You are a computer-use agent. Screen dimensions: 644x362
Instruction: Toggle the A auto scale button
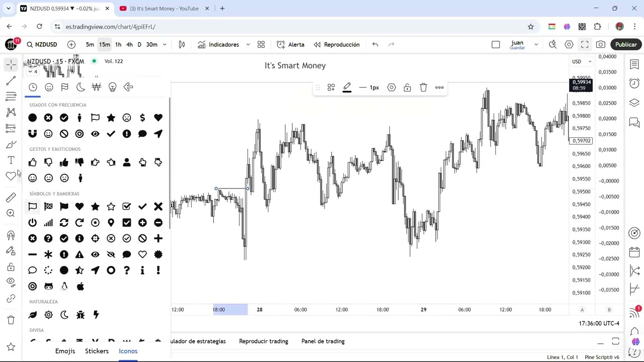coord(582,310)
